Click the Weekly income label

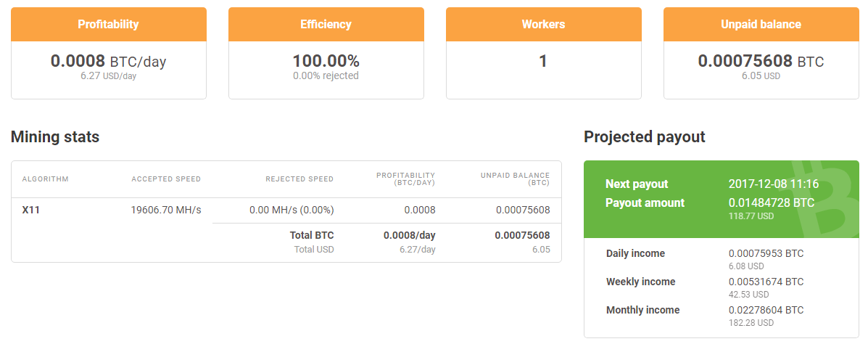tap(640, 282)
